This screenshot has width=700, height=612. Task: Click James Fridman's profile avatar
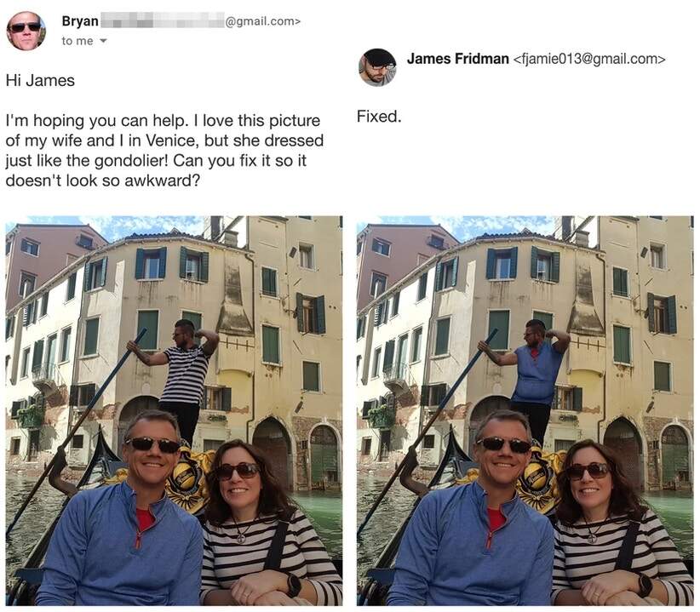[x=378, y=67]
